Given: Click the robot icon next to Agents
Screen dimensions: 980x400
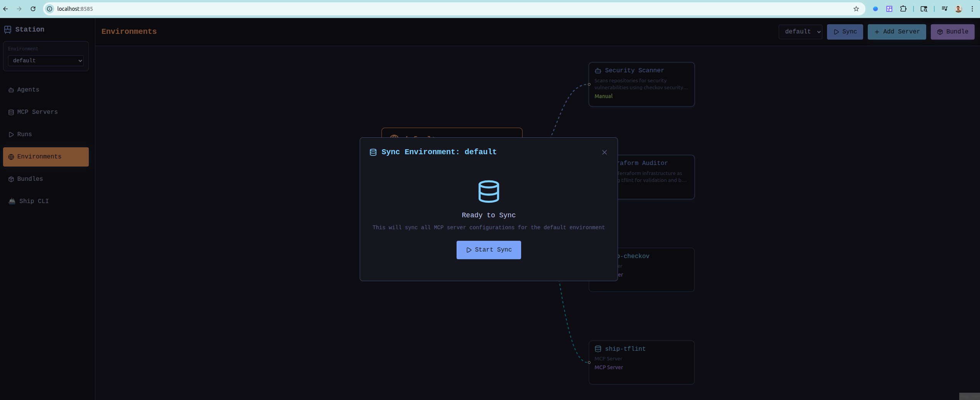Looking at the screenshot, I should click(11, 90).
